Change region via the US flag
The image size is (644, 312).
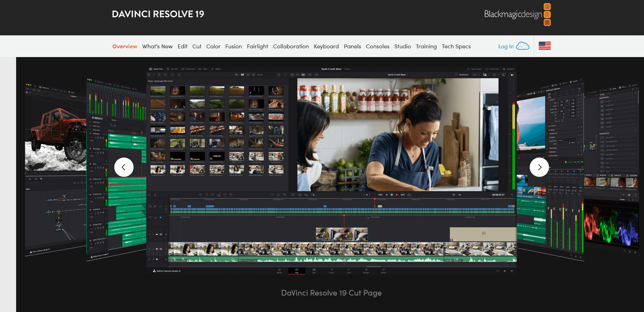coord(545,46)
